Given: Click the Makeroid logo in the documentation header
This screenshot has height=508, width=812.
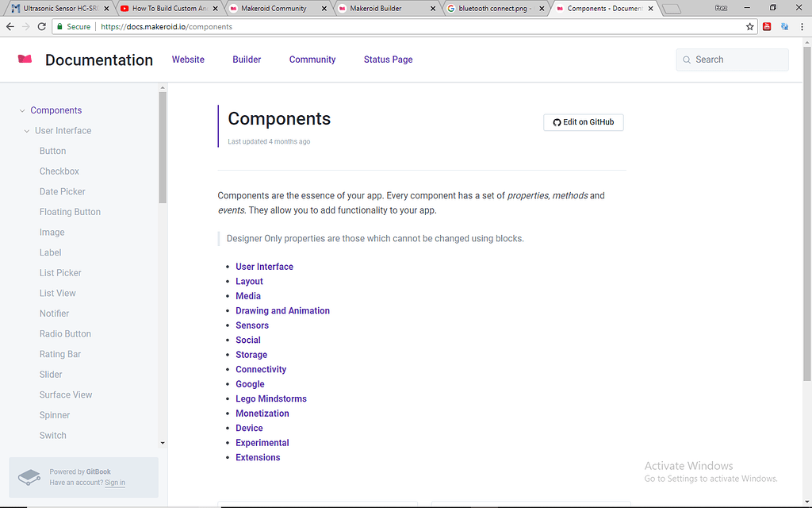Looking at the screenshot, I should [25, 59].
